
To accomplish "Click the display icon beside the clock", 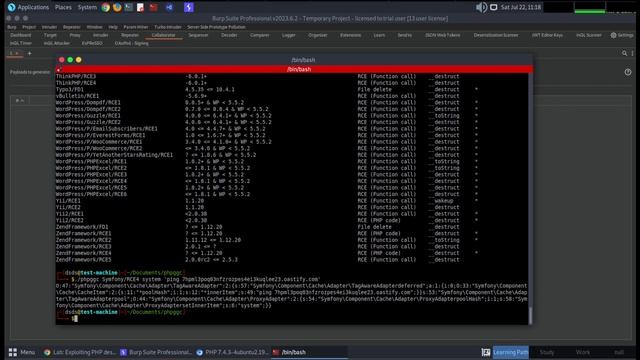I will [493, 7].
